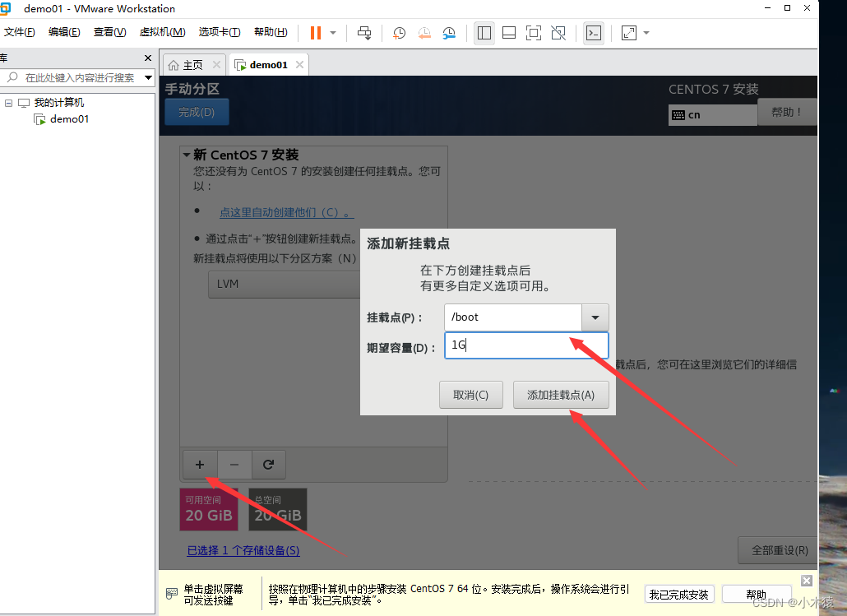Open the stretch display dropdown arrow
Viewport: 847px width, 616px height.
[646, 33]
